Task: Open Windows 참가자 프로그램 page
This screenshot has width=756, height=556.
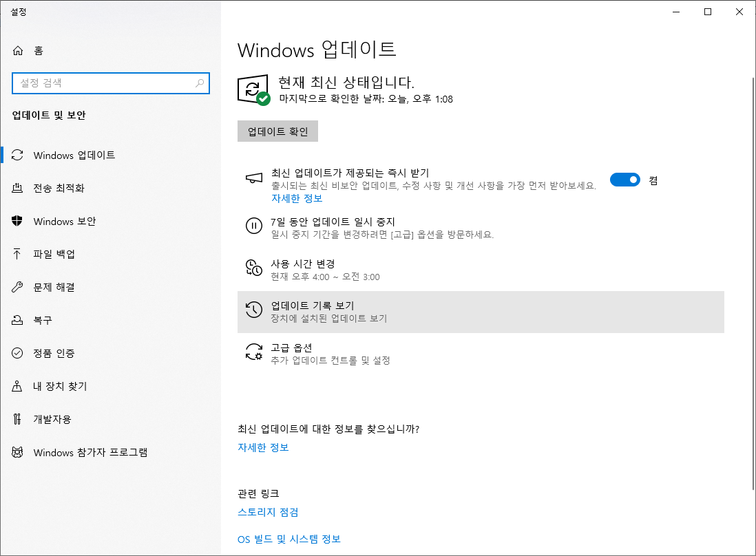Action: coord(110,452)
